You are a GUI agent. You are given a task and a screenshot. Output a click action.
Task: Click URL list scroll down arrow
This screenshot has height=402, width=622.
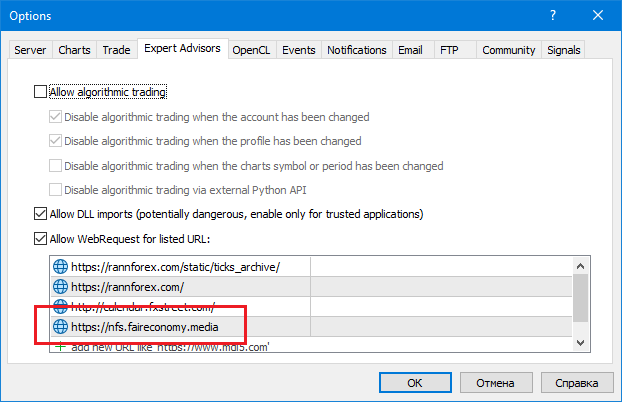click(580, 342)
